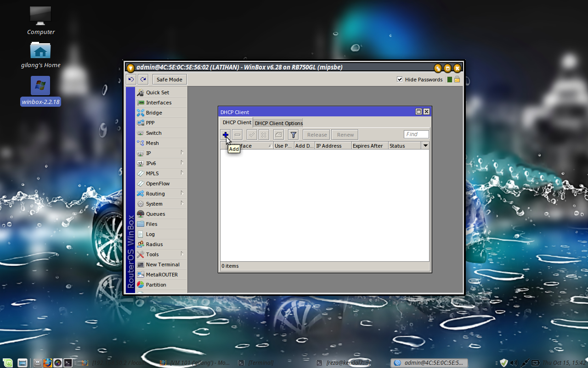Sort by the IP Address column header

(x=333, y=146)
